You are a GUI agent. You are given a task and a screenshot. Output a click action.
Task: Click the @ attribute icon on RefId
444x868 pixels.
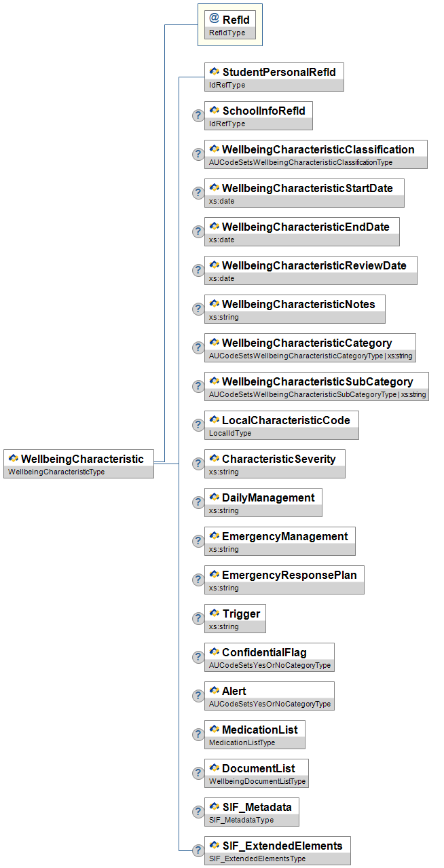click(215, 19)
